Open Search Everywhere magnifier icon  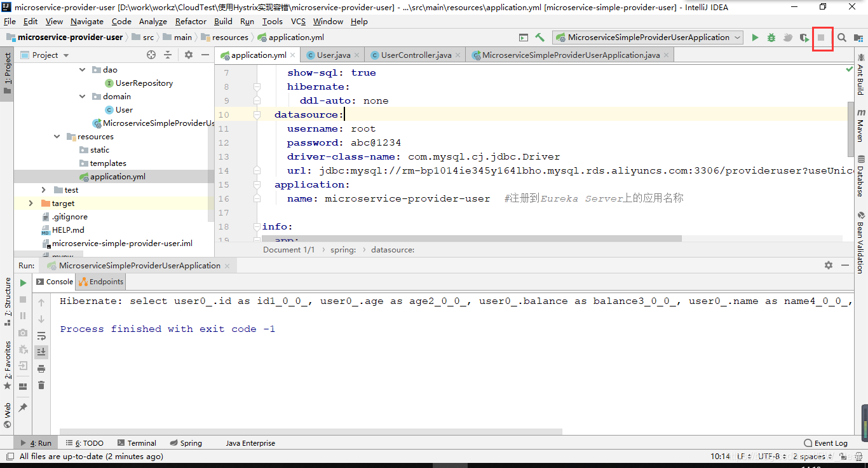(x=842, y=38)
